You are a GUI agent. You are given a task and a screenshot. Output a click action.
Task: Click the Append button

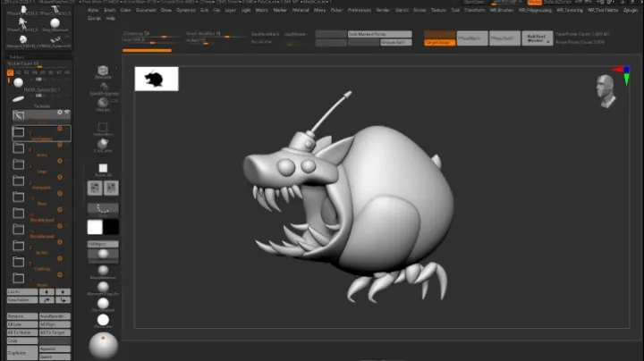55,348
